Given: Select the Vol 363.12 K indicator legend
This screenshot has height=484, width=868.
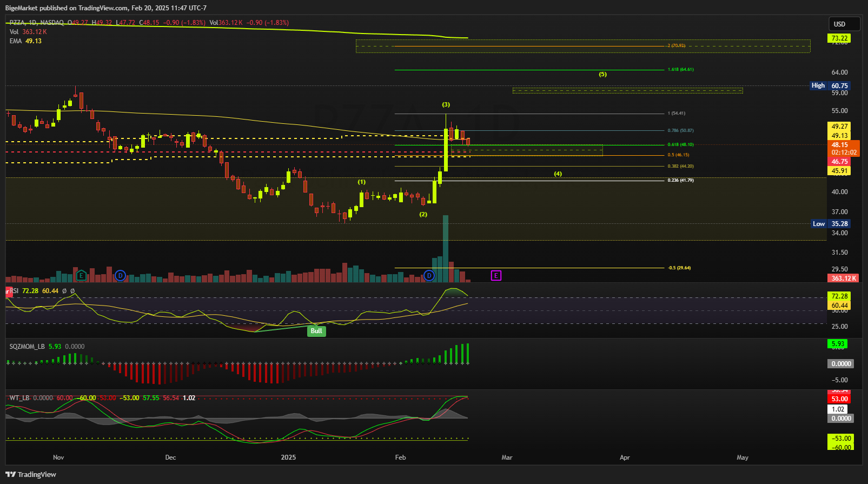Looking at the screenshot, I should 28,32.
